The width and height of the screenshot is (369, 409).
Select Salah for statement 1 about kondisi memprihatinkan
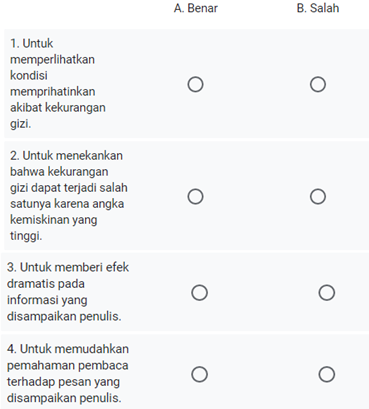click(x=318, y=84)
